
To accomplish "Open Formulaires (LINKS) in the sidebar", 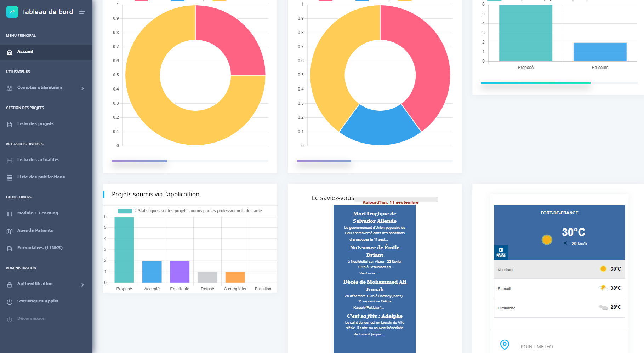I will click(40, 248).
